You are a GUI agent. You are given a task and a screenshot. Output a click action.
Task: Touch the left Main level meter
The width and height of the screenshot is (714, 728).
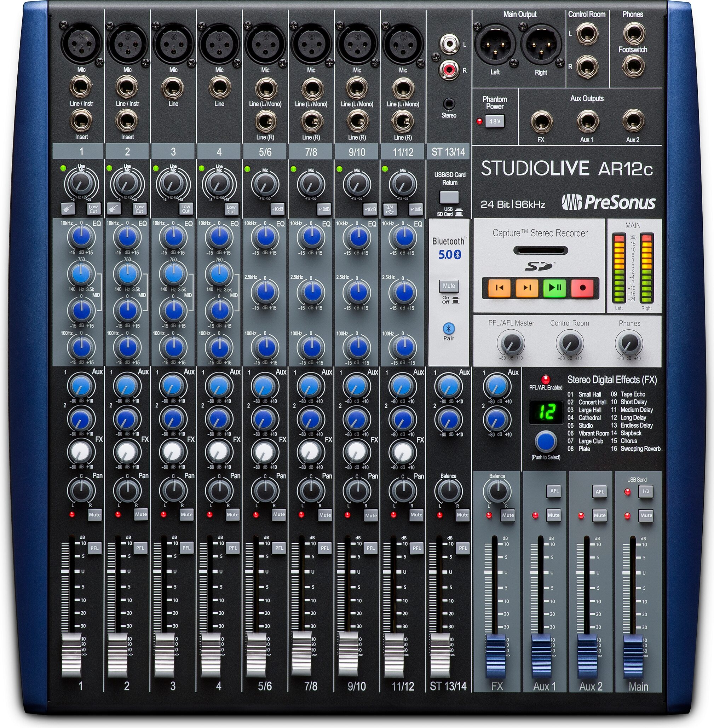click(619, 268)
